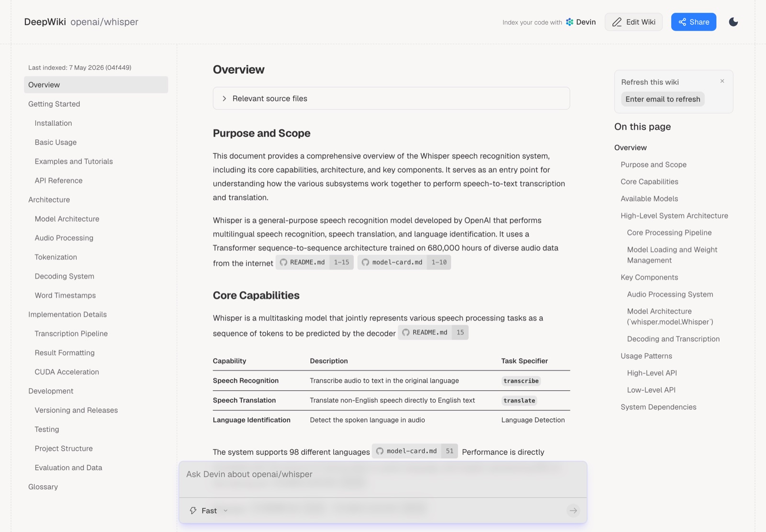This screenshot has width=766, height=532.
Task: Click Speech Translation table cell
Action: pos(244,400)
